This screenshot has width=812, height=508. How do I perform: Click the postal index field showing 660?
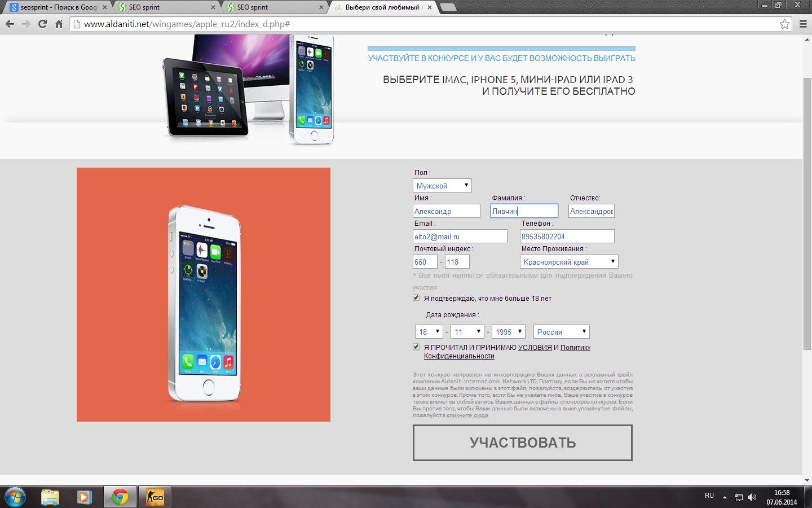[x=425, y=262]
